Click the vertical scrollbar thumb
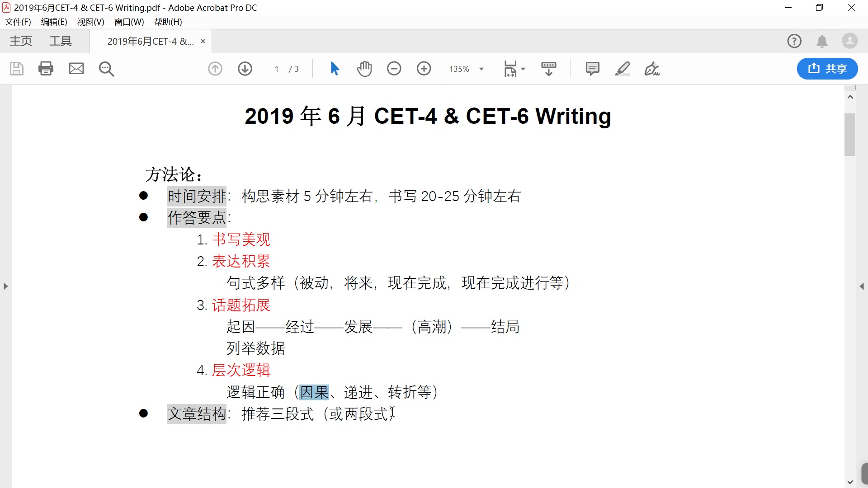The image size is (868, 488). point(850,135)
